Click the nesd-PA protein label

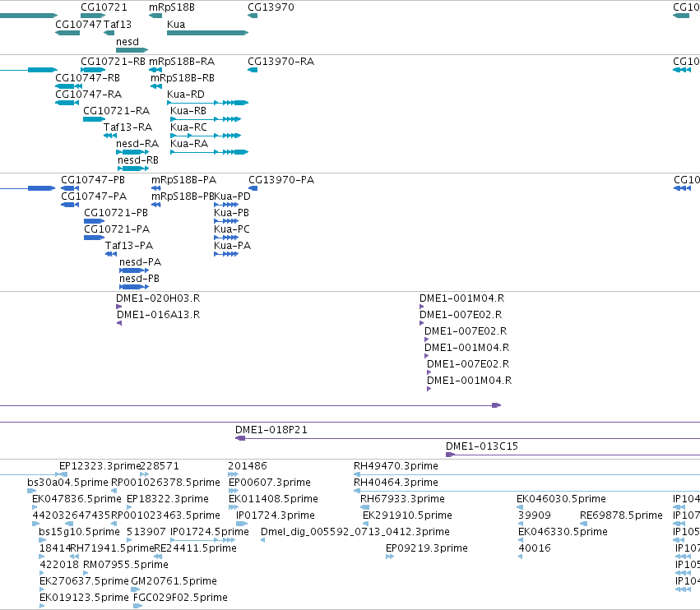[140, 262]
